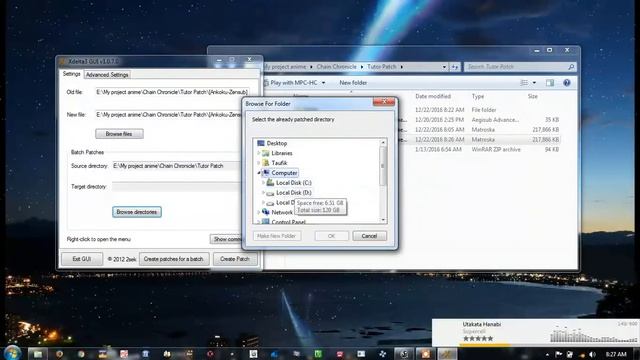The width and height of the screenshot is (640, 360).
Task: Sort by Size column header
Action: (533, 96)
